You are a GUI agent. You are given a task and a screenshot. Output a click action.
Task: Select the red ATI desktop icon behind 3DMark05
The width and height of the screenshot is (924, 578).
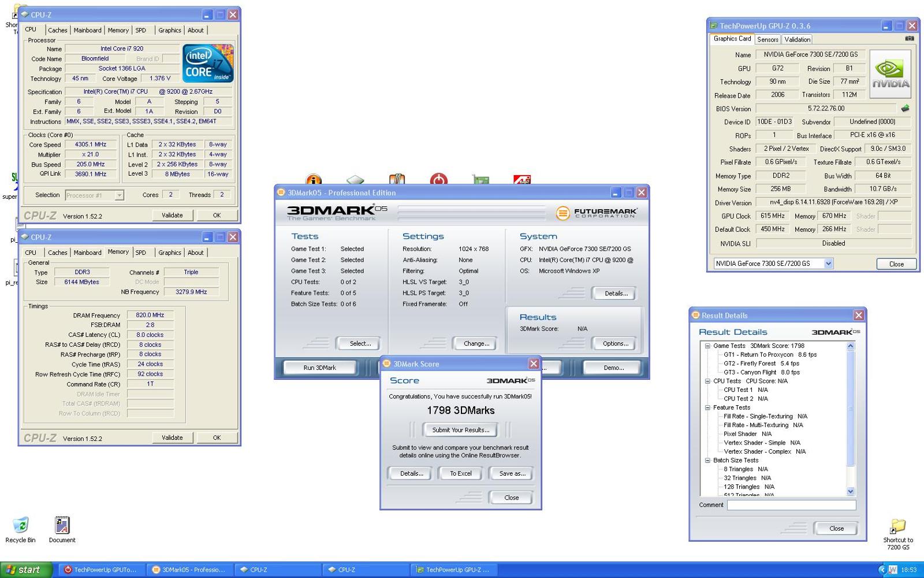coord(522,180)
